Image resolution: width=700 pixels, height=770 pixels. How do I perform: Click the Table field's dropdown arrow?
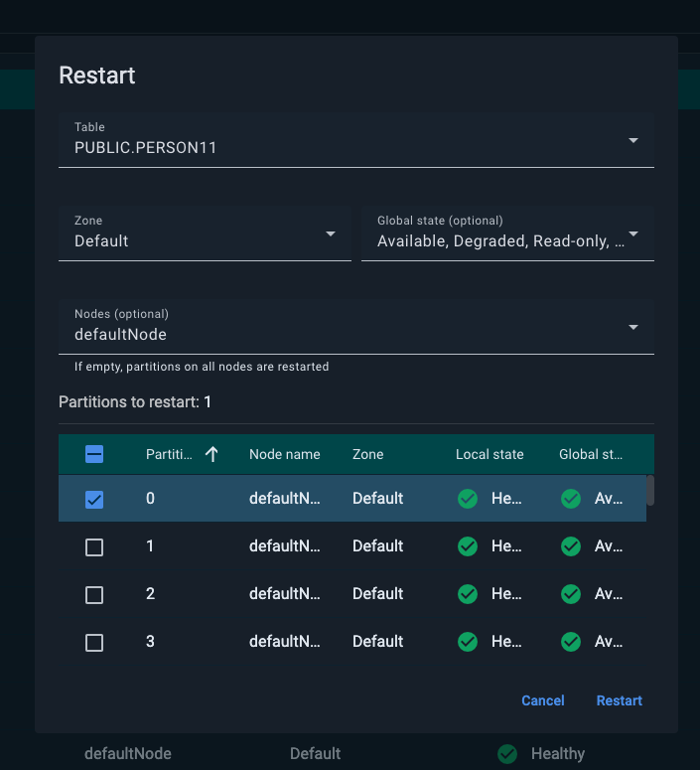633,140
